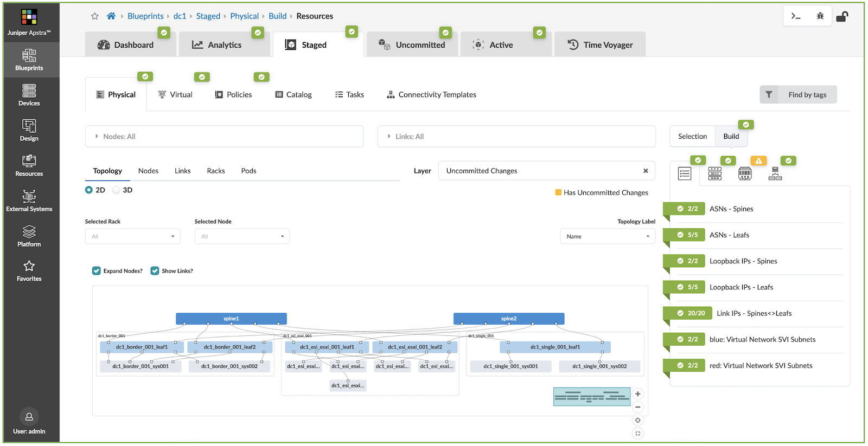Click the home icon in breadcrumb
The image size is (868, 446).
111,16
